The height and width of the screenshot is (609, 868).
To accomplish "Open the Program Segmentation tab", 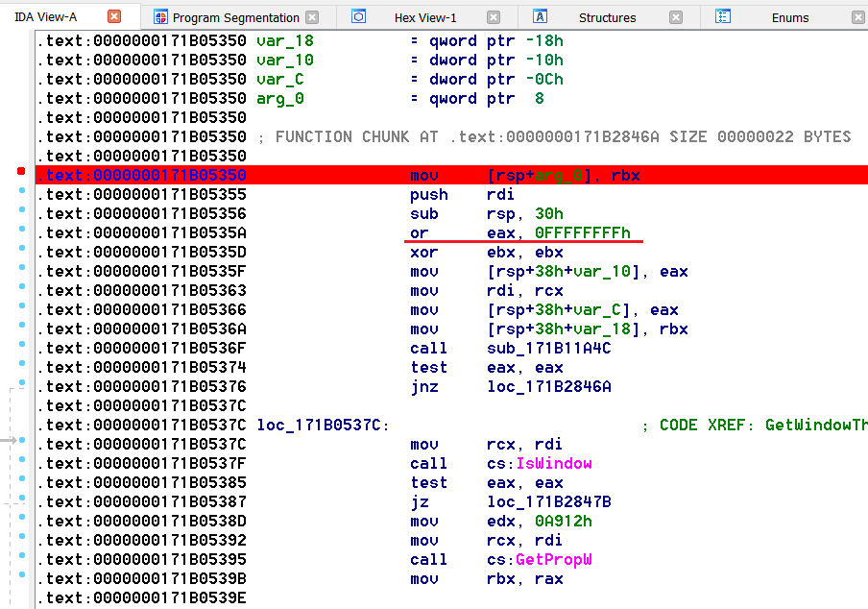I will pos(236,17).
